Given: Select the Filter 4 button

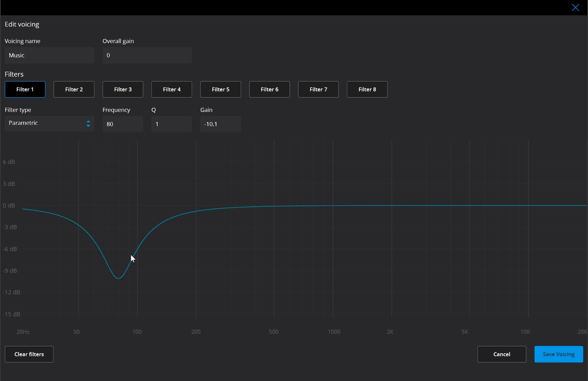Looking at the screenshot, I should (172, 89).
